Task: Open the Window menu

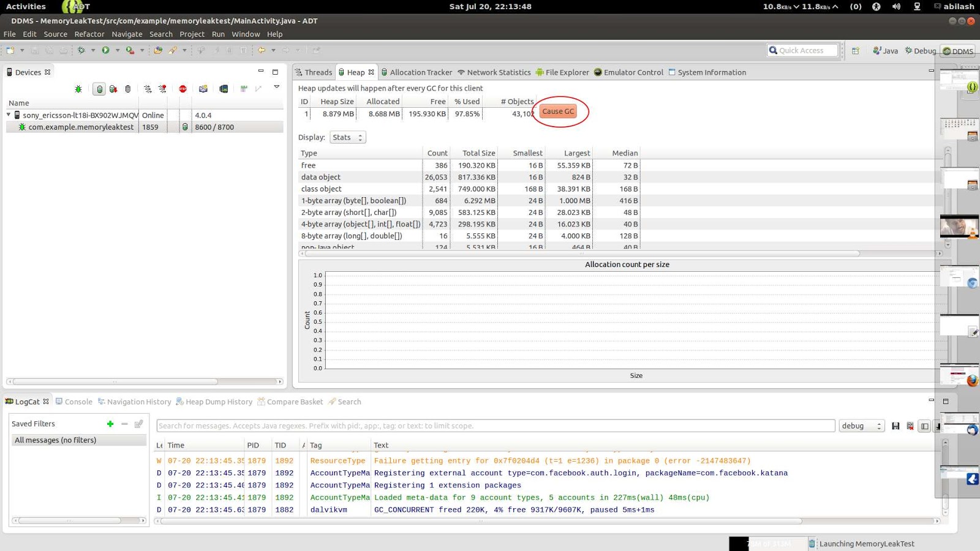Action: tap(246, 34)
